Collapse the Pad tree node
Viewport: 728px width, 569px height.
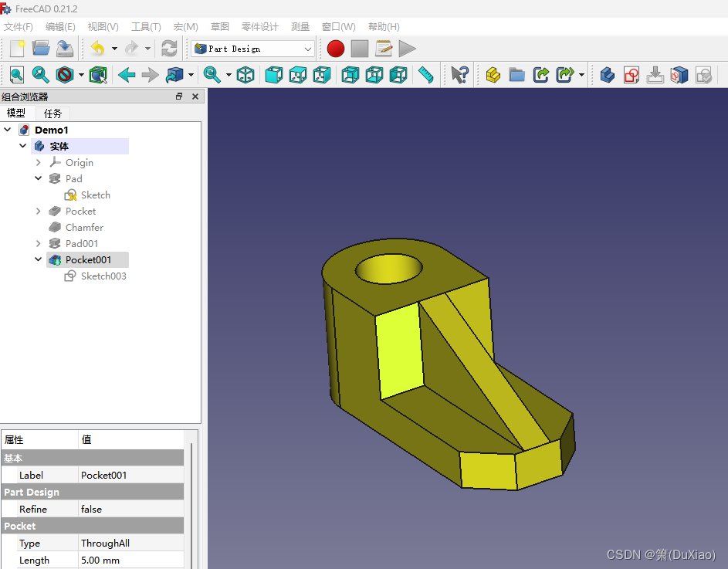pos(38,178)
